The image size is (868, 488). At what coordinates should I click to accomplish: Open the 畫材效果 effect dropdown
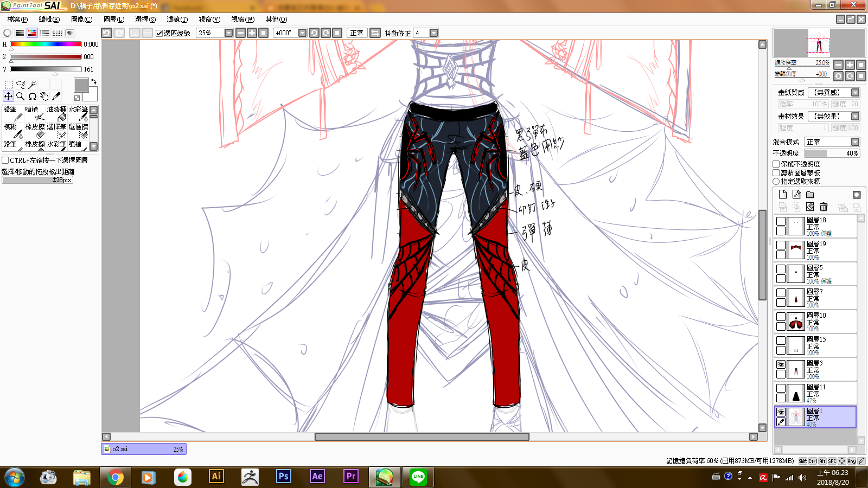point(855,117)
